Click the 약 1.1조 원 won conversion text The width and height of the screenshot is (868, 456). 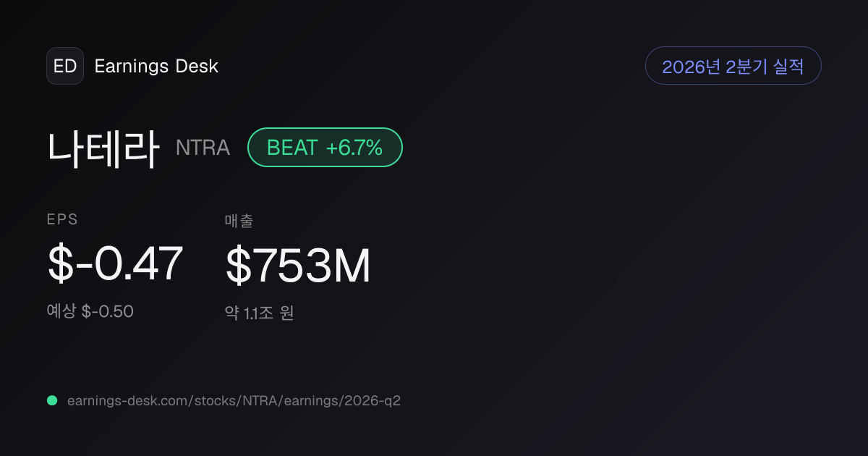[259, 313]
